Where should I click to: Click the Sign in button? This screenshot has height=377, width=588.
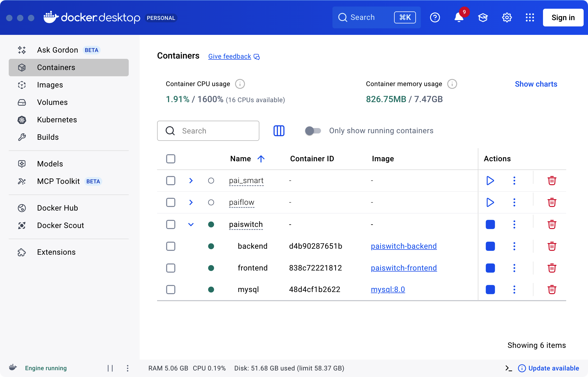coord(563,18)
